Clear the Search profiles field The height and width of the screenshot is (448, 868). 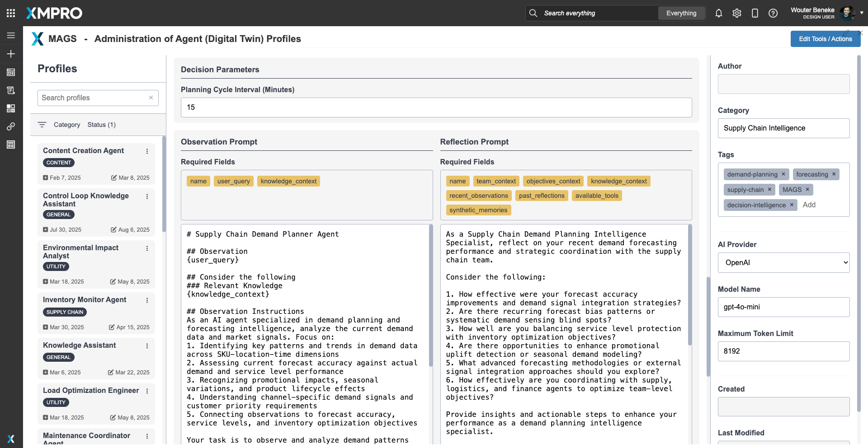(x=151, y=98)
